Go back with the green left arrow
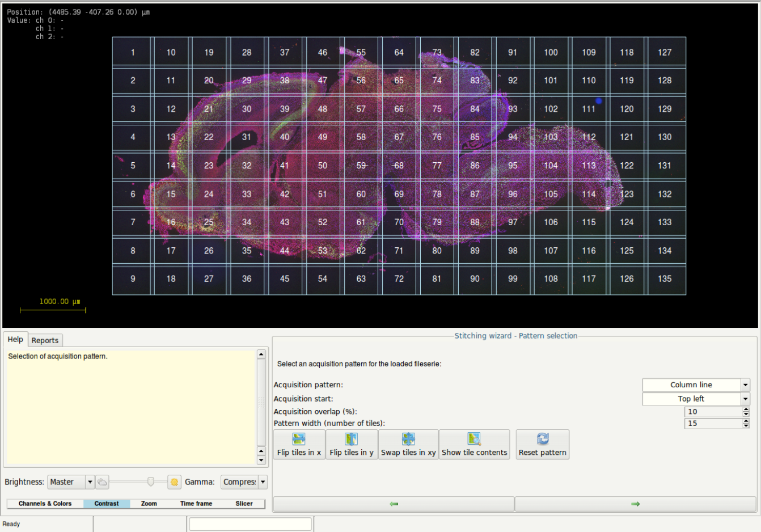This screenshot has height=532, width=761. [x=394, y=504]
